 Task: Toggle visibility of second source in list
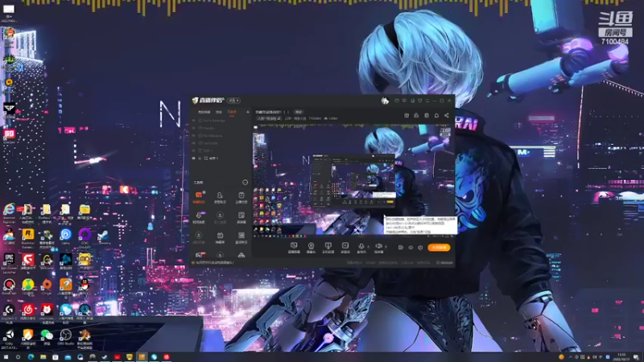click(x=194, y=128)
